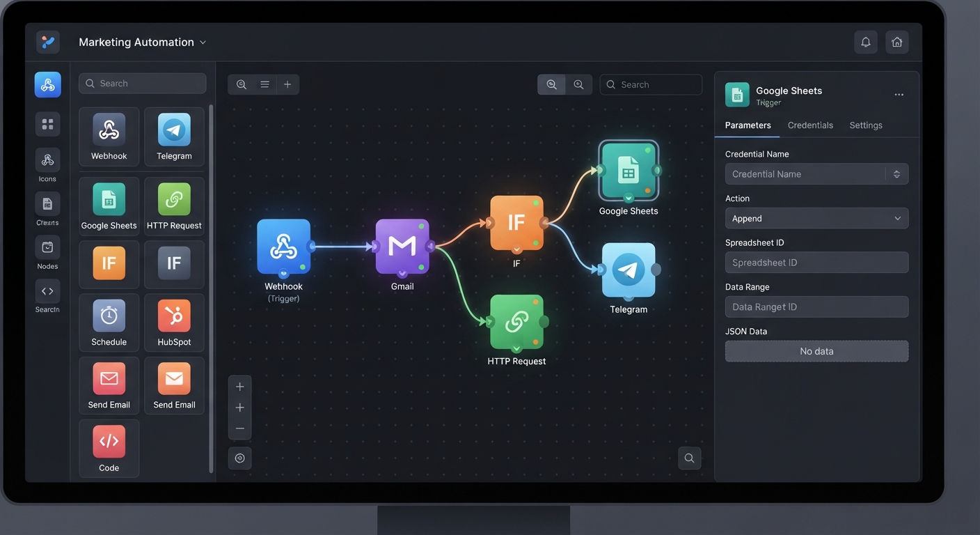Click the Credential Name stepper arrows
Image resolution: width=980 pixels, height=535 pixels.
(x=896, y=174)
